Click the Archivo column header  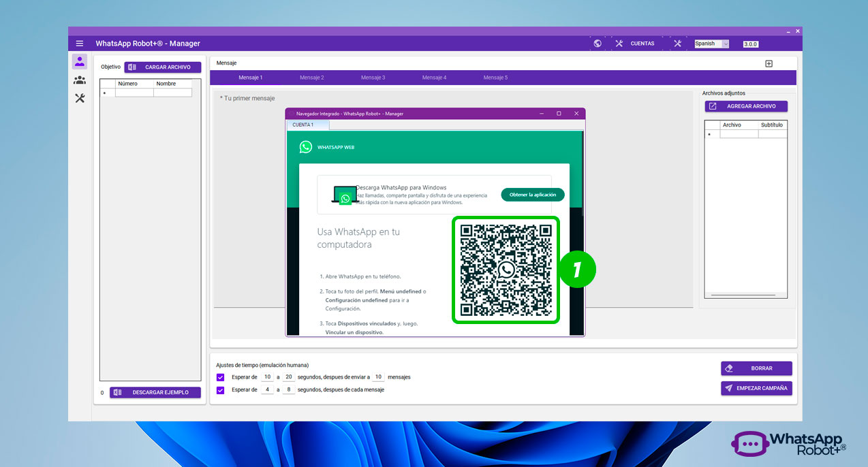point(739,125)
